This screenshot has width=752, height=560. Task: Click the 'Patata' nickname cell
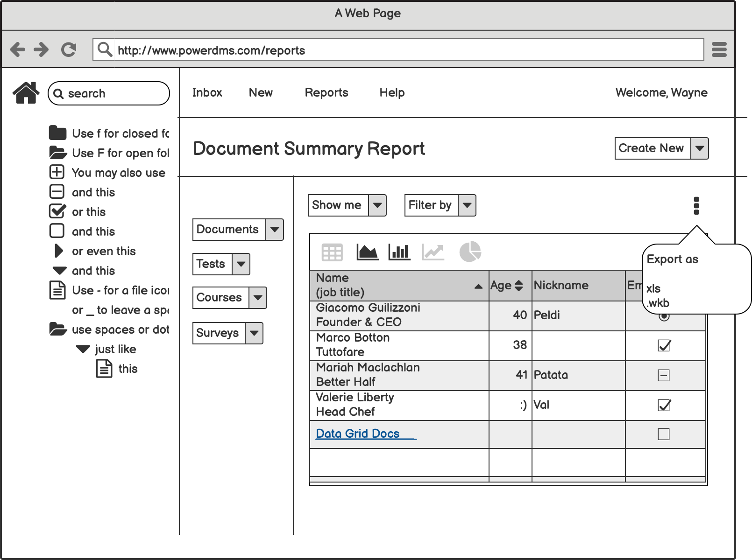[x=578, y=375]
